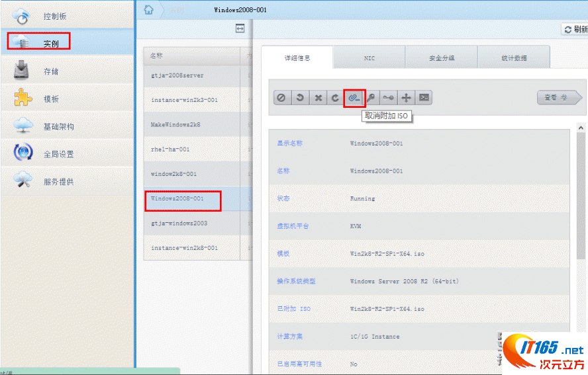588x375 pixels.
Task: Switch to the 统计数据 tab
Action: (x=514, y=58)
